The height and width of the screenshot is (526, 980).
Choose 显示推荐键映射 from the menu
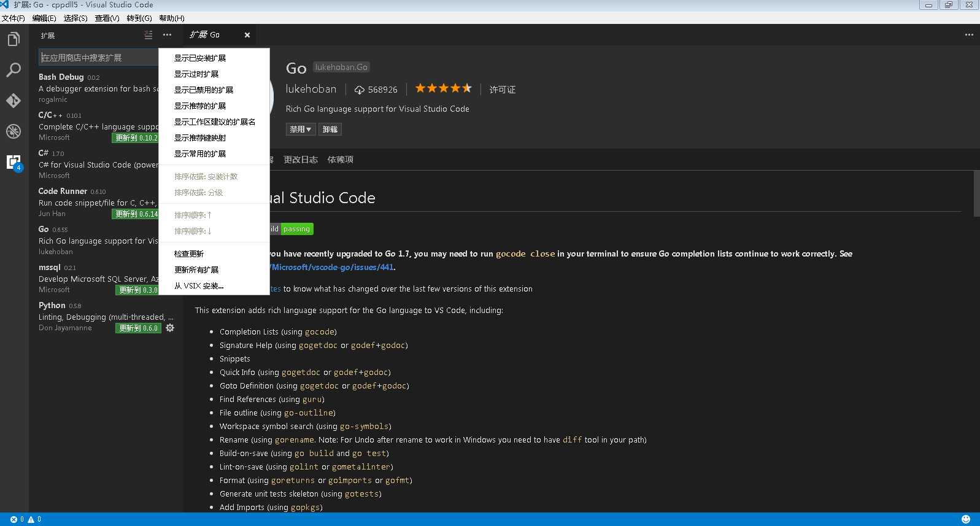click(214, 138)
